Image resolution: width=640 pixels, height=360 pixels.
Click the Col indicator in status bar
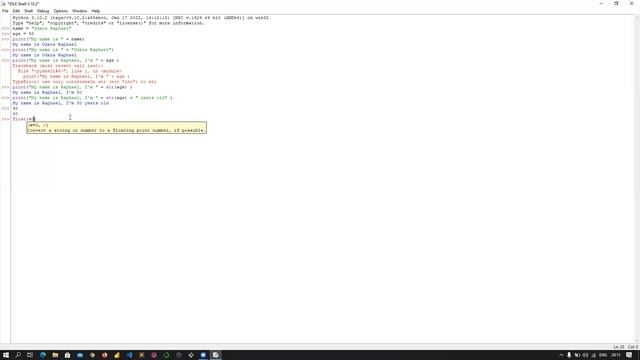click(x=633, y=347)
